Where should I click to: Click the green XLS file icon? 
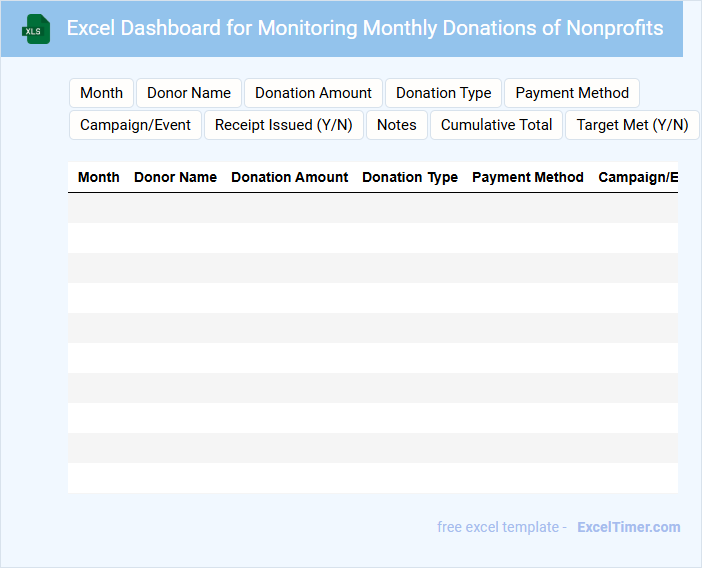click(36, 29)
